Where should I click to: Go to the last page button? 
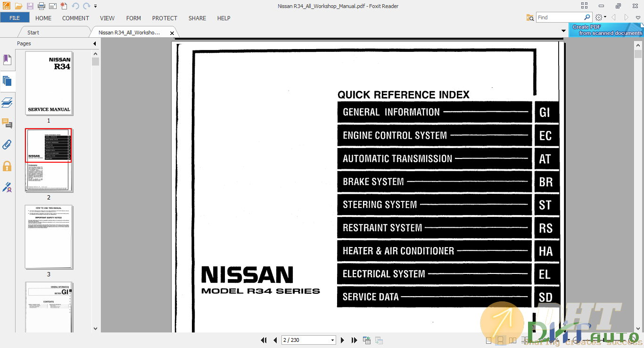(x=354, y=340)
